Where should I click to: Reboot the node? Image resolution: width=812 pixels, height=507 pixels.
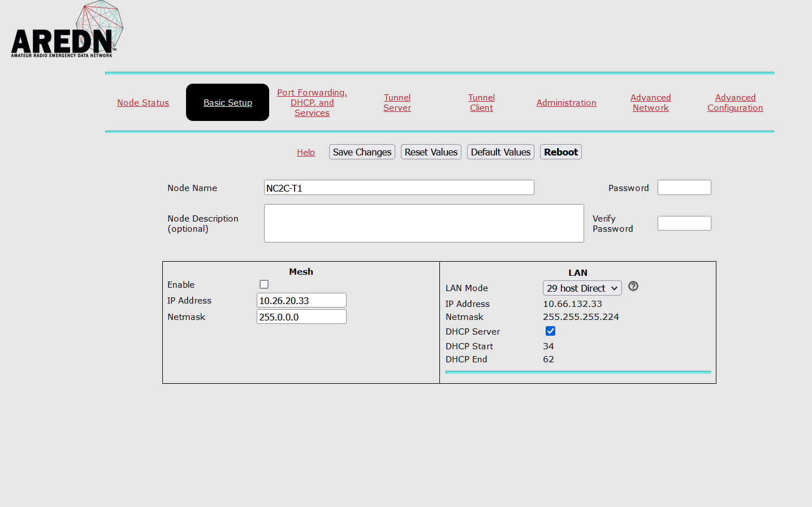[560, 151]
